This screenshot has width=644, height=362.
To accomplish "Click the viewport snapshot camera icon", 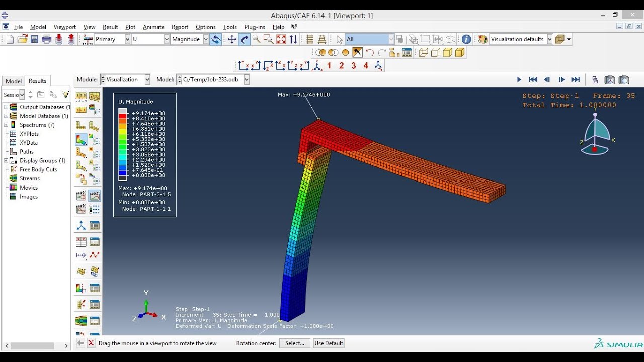I will point(624,80).
